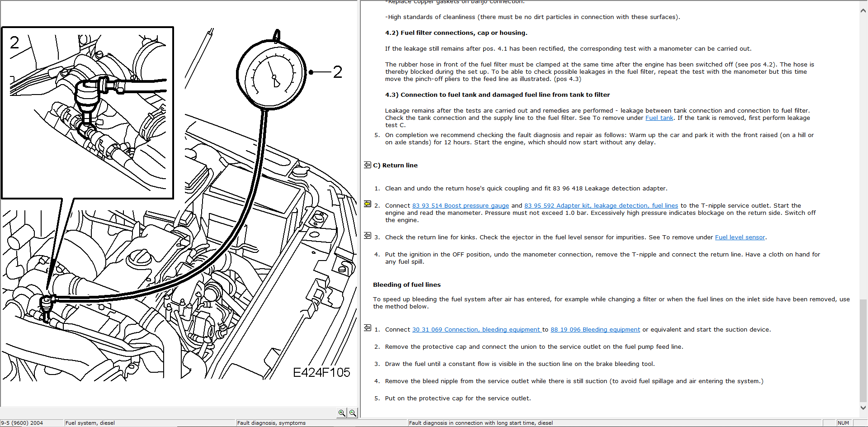The height and width of the screenshot is (427, 868).
Task: Open 83 93 514 Boost pressure gauge link
Action: [460, 206]
